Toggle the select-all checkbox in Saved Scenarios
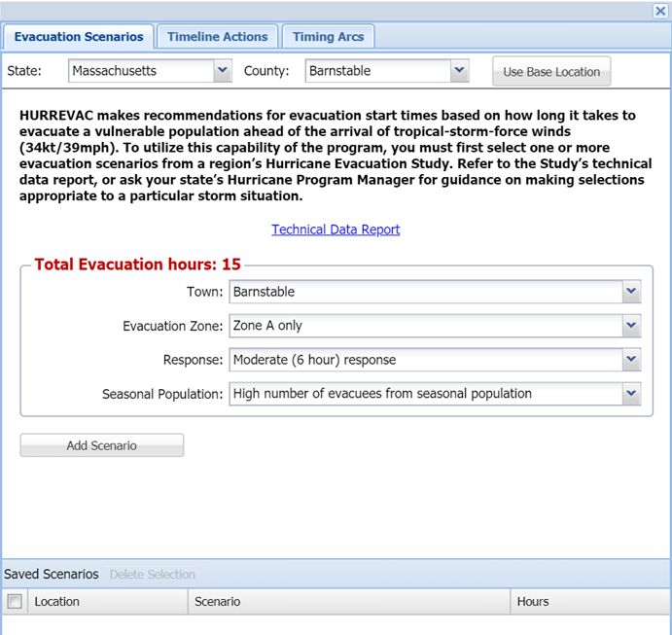The width and height of the screenshot is (672, 635). pos(15,602)
